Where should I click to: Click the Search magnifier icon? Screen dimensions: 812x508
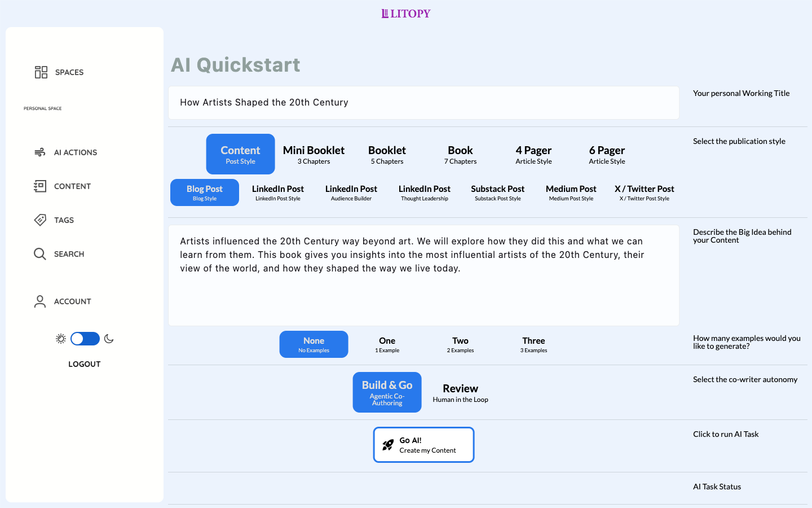40,254
